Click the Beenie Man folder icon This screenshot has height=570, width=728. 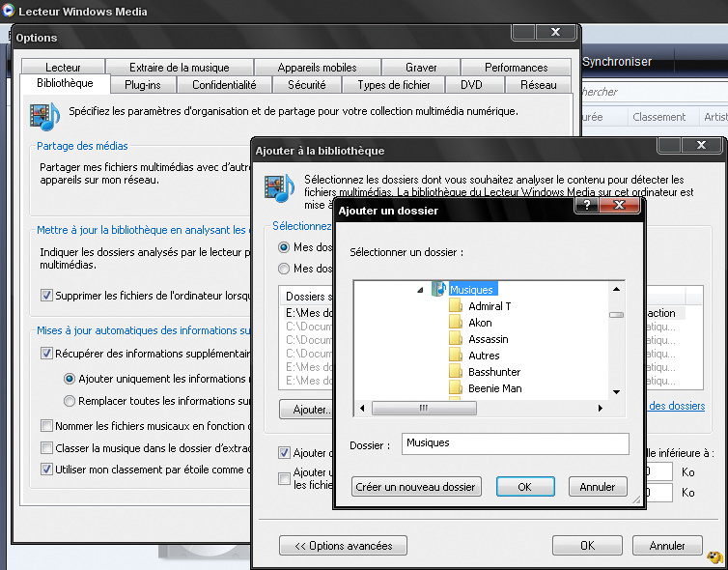(x=456, y=388)
